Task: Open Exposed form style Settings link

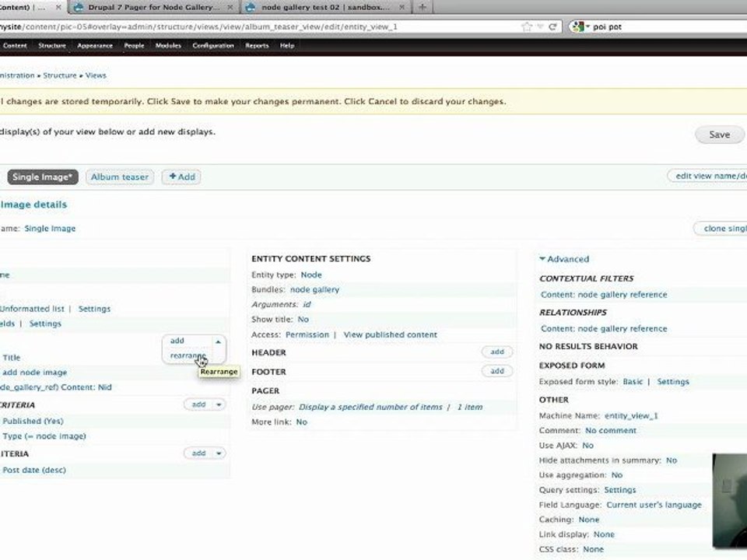Action: pyautogui.click(x=672, y=381)
